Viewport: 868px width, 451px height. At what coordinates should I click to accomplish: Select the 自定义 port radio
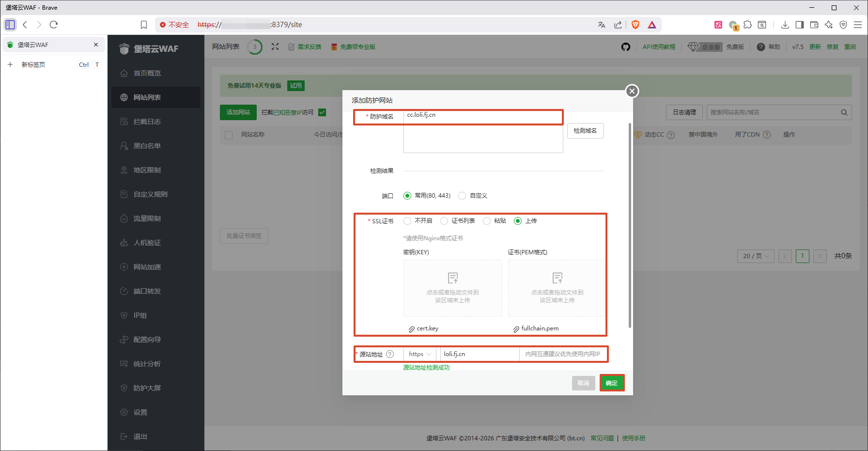[x=462, y=196]
